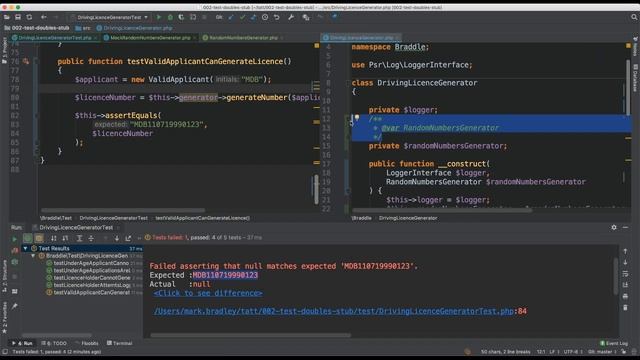Screen dimensions: 640x360
Task: Toggle show ignored tests button
Action: pos(39,238)
